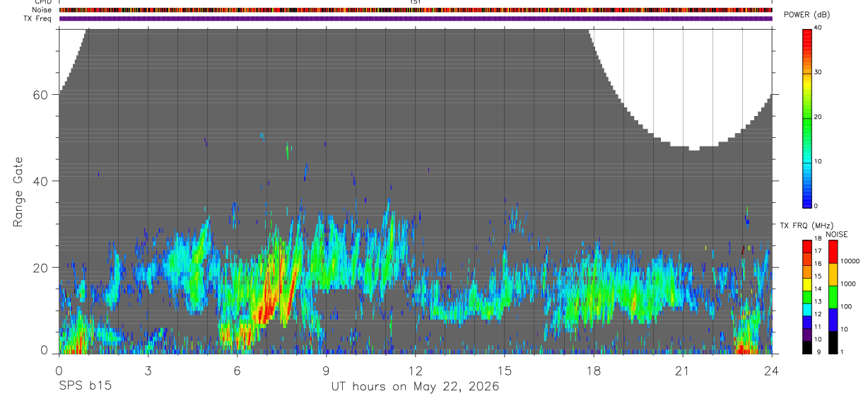The width and height of the screenshot is (868, 401).
Task: Click the NOISE legend title
Action: 837,234
